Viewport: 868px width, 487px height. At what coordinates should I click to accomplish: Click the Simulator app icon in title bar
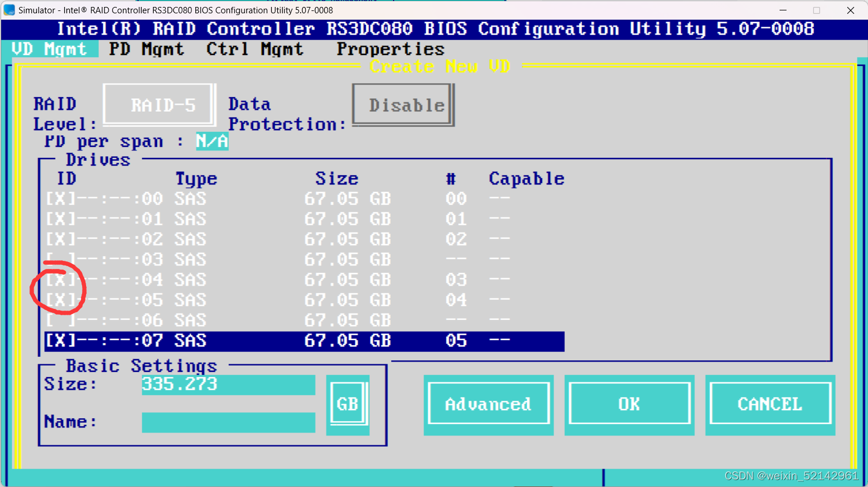tap(9, 10)
